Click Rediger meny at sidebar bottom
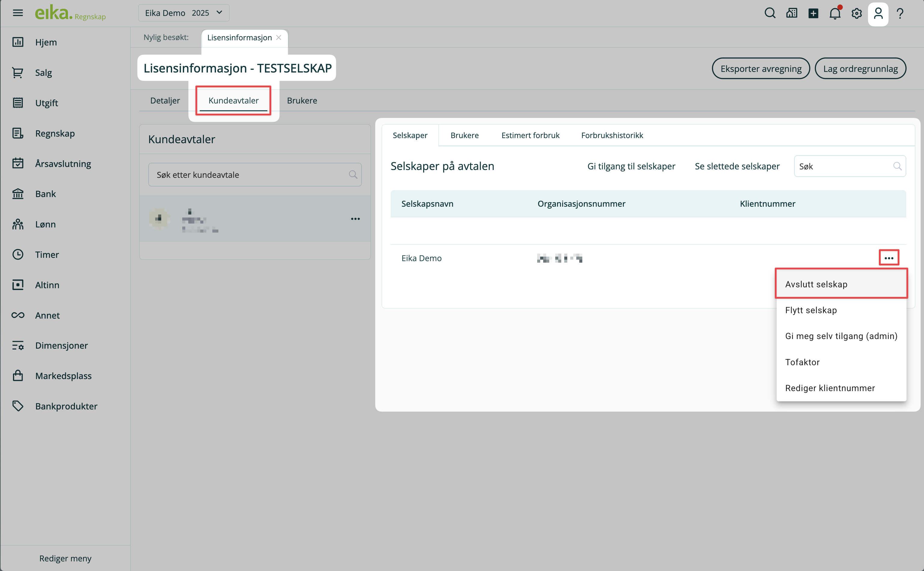This screenshot has height=571, width=924. (65, 558)
